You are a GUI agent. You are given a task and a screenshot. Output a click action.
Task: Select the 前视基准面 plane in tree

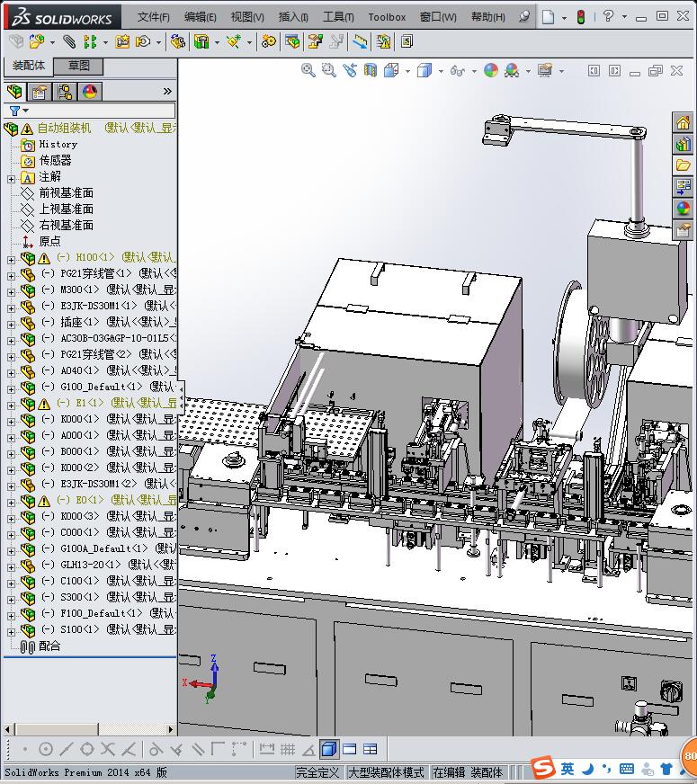pos(66,193)
